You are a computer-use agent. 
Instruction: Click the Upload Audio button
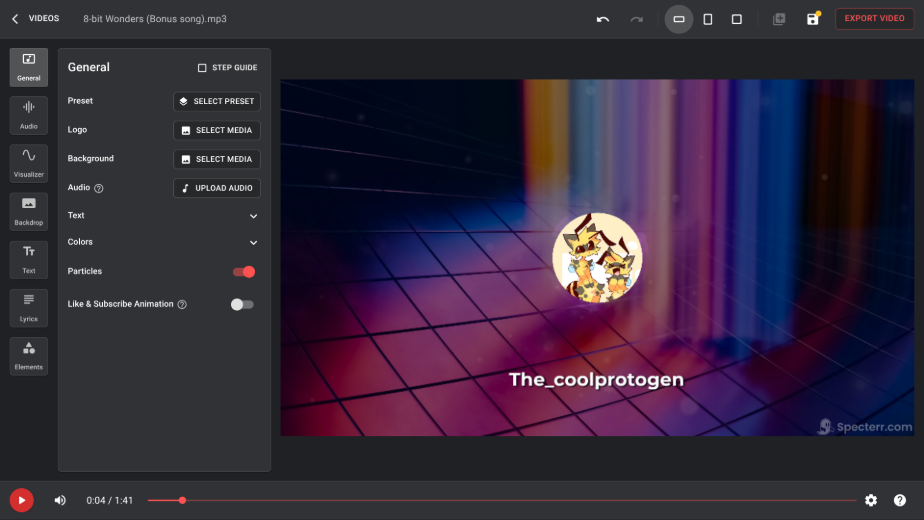coord(217,188)
